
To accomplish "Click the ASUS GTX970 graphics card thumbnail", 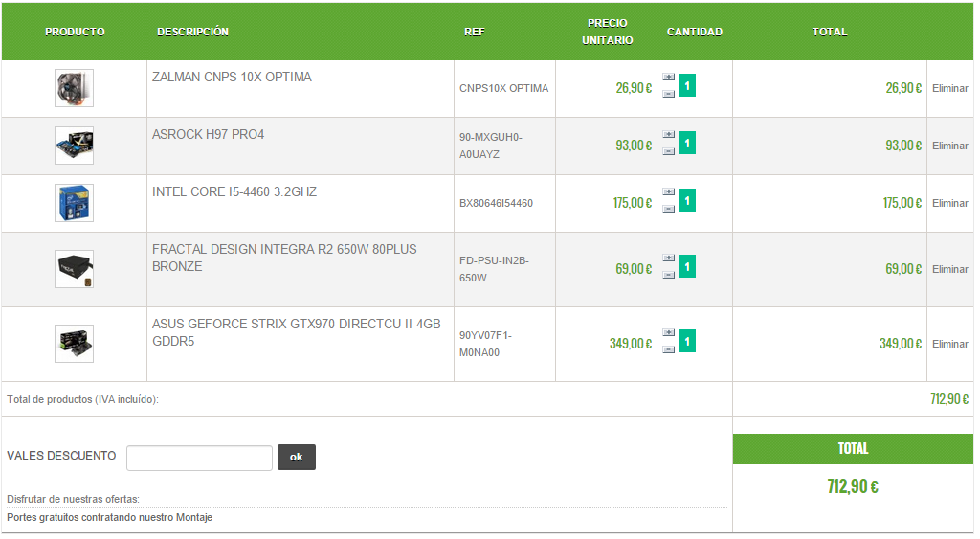I will (x=74, y=344).
